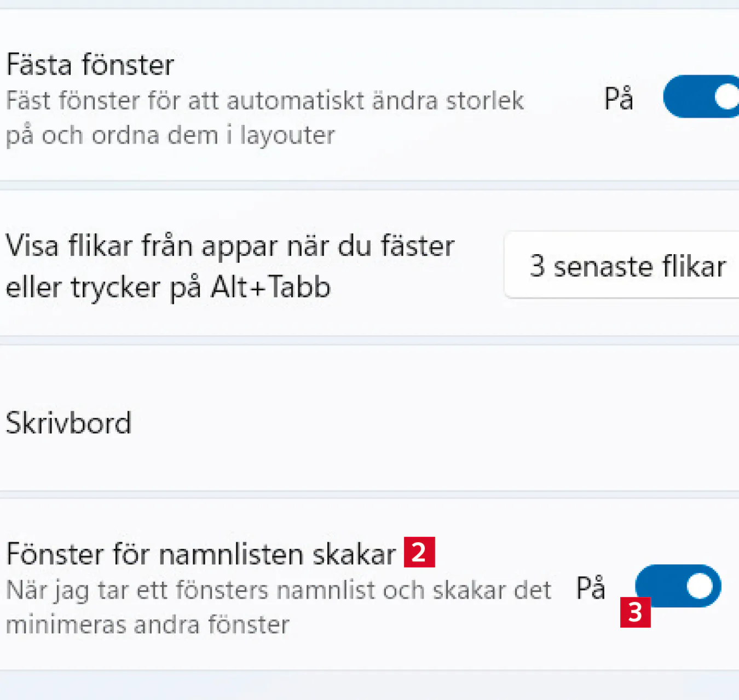Viewport: 739px width, 700px height.
Task: Click the minimeras andra fönster text line
Action: click(148, 624)
